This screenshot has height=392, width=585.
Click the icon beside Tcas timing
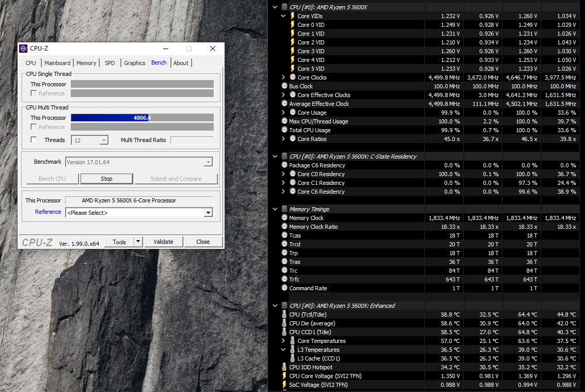pyautogui.click(x=284, y=235)
